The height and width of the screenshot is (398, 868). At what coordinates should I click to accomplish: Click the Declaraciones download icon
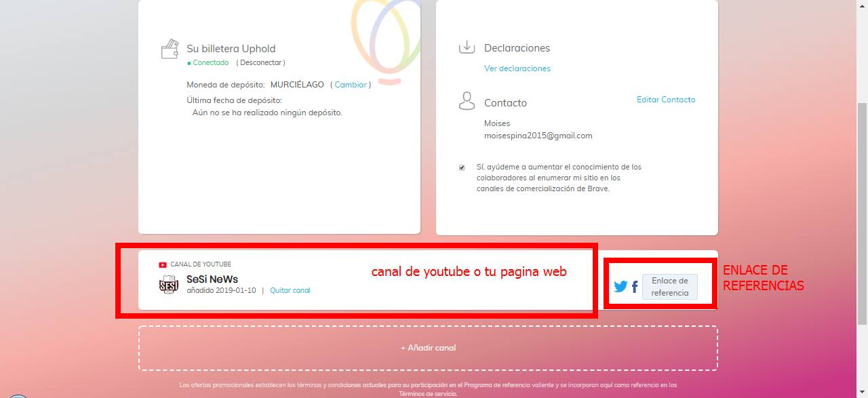point(467,47)
